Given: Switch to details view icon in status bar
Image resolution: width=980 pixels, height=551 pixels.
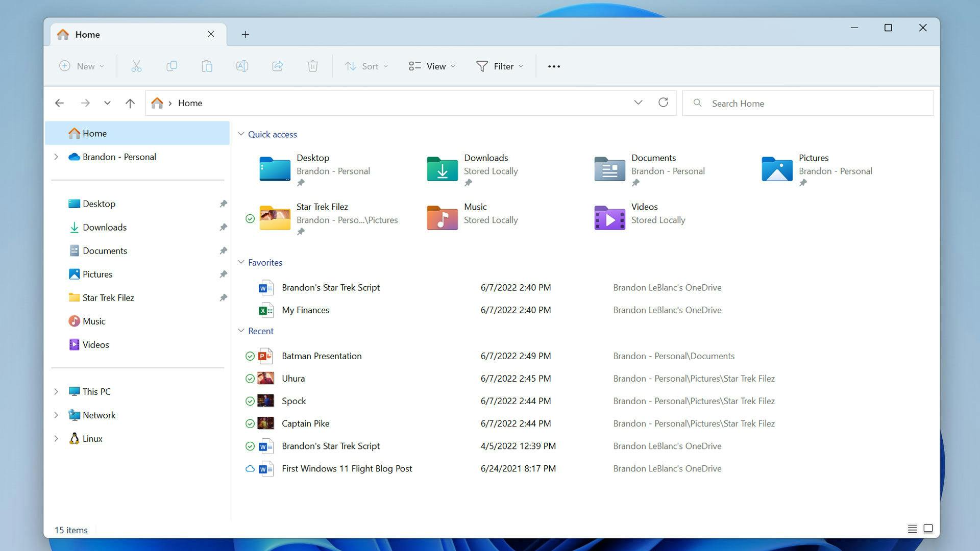Looking at the screenshot, I should point(912,529).
